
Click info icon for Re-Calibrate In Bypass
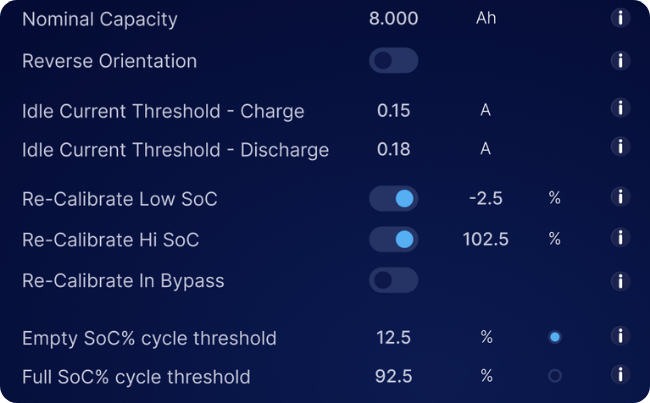(620, 280)
